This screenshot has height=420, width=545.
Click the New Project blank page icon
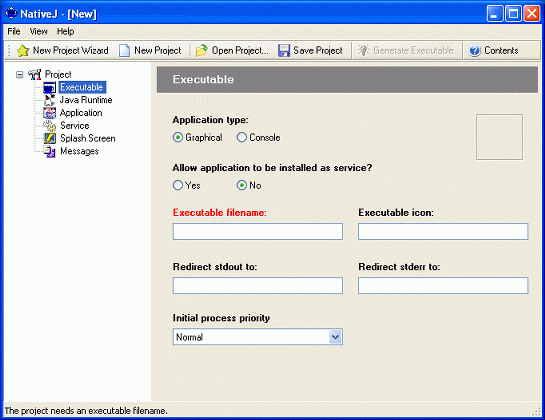point(124,51)
